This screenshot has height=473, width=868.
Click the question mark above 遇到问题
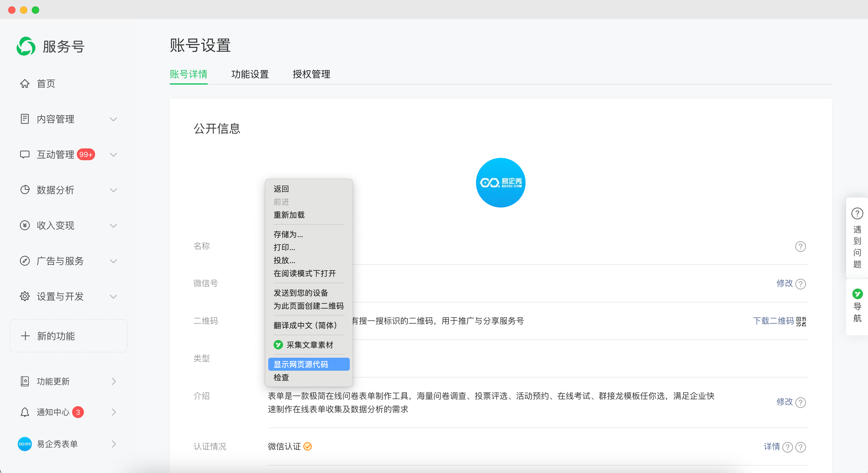pos(857,213)
